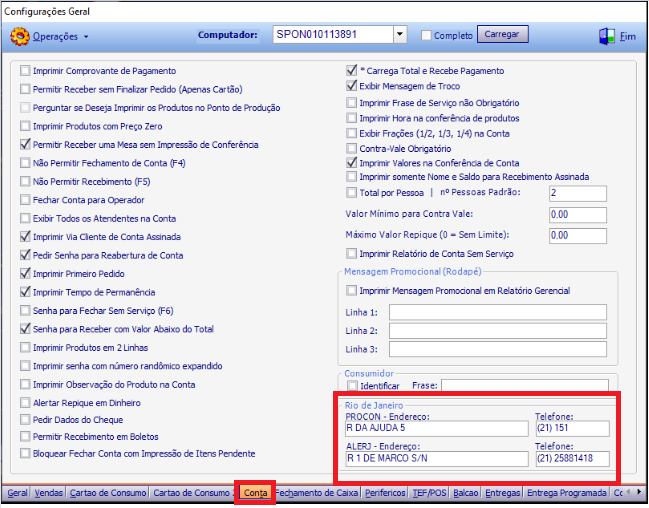Enable Contra-Vale Obrigatório

[x=351, y=148]
